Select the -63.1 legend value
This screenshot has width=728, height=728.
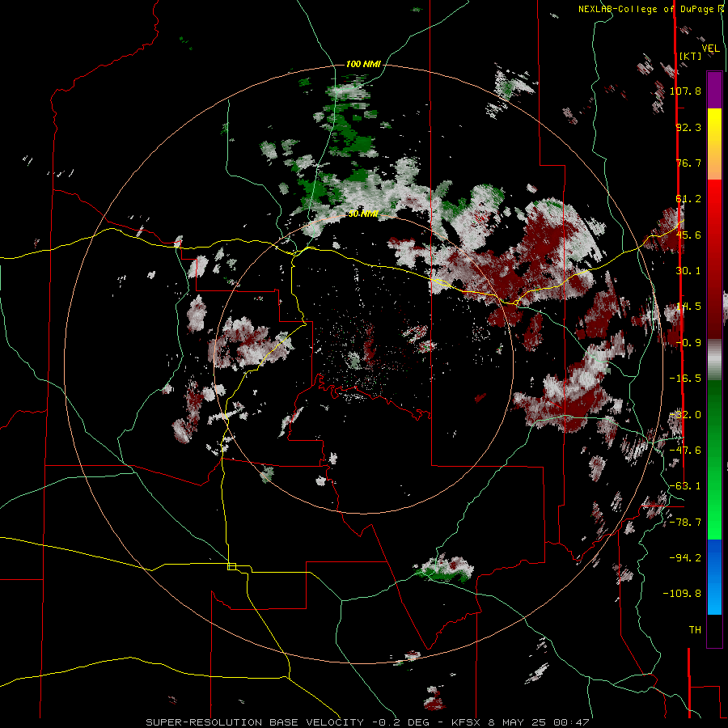click(x=686, y=486)
